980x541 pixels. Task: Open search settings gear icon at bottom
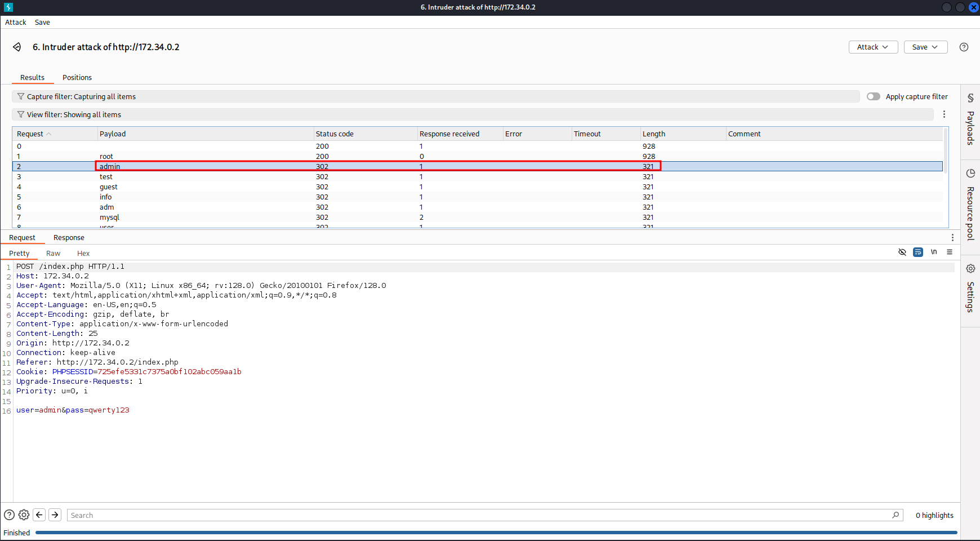coord(24,515)
